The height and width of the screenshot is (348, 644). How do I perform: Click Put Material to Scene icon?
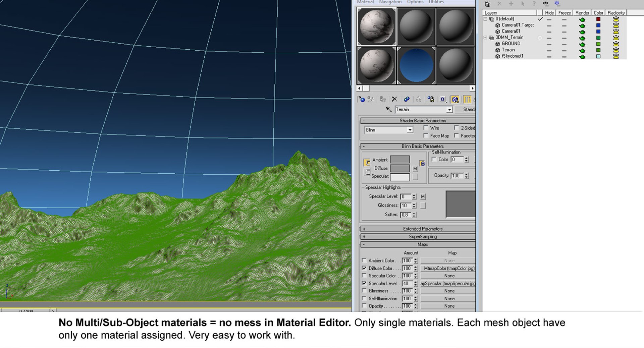pyautogui.click(x=370, y=99)
